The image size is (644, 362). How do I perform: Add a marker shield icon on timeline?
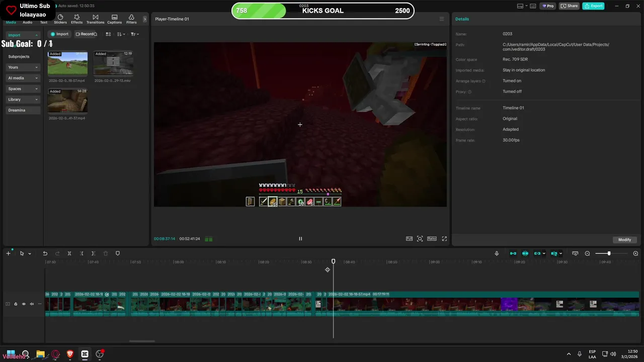point(118,253)
